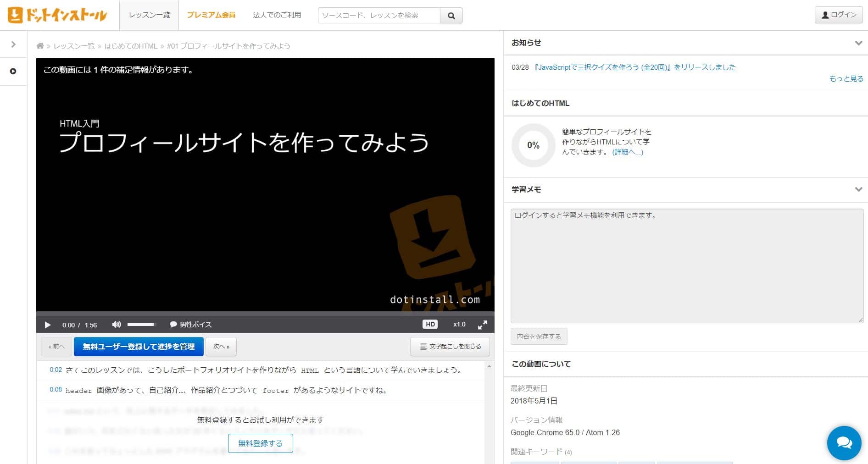Click the home icon in the breadcrumb
868x464 pixels.
40,46
